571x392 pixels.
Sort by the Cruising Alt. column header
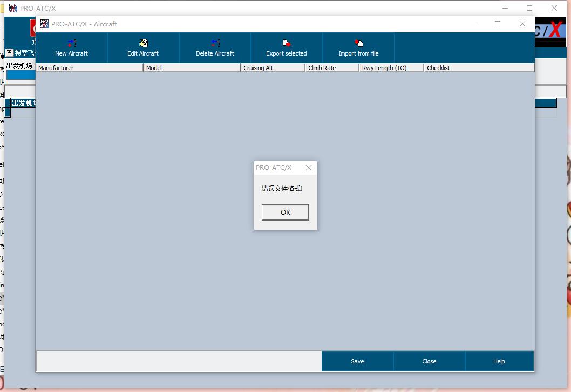point(273,68)
